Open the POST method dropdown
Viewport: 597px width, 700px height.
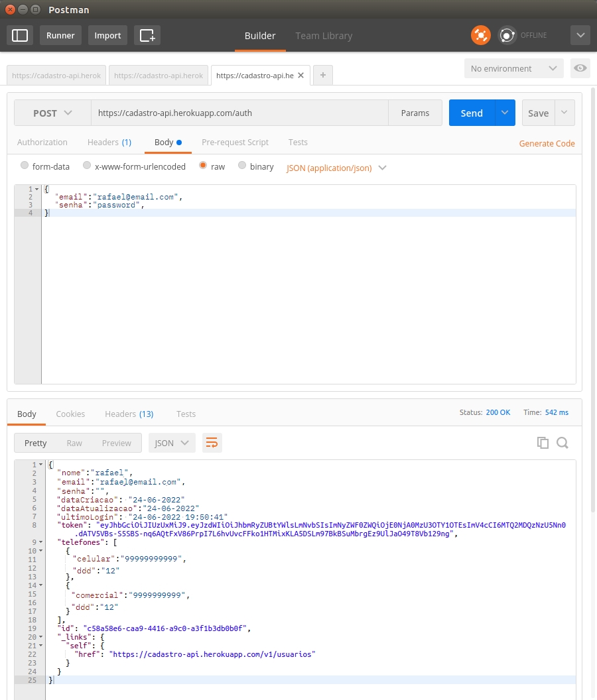(x=52, y=113)
